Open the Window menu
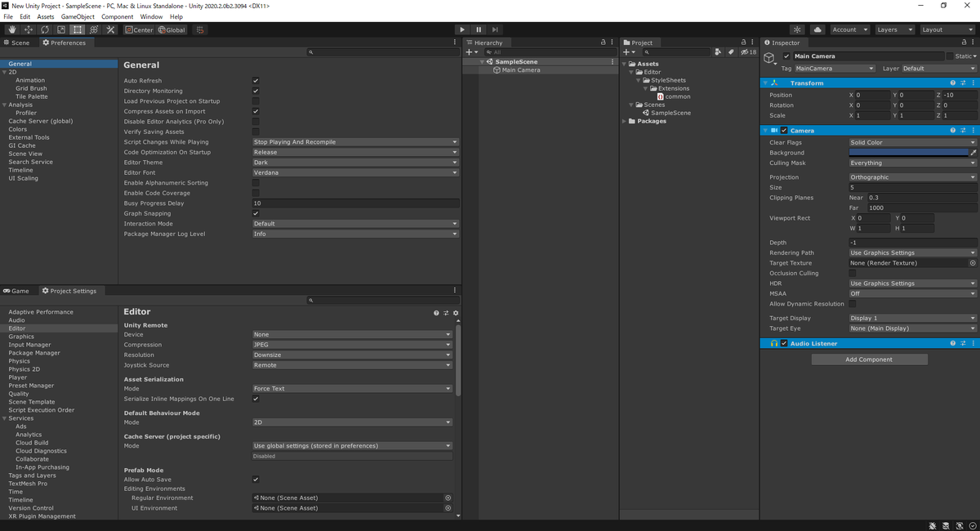This screenshot has height=531, width=980. (x=151, y=16)
